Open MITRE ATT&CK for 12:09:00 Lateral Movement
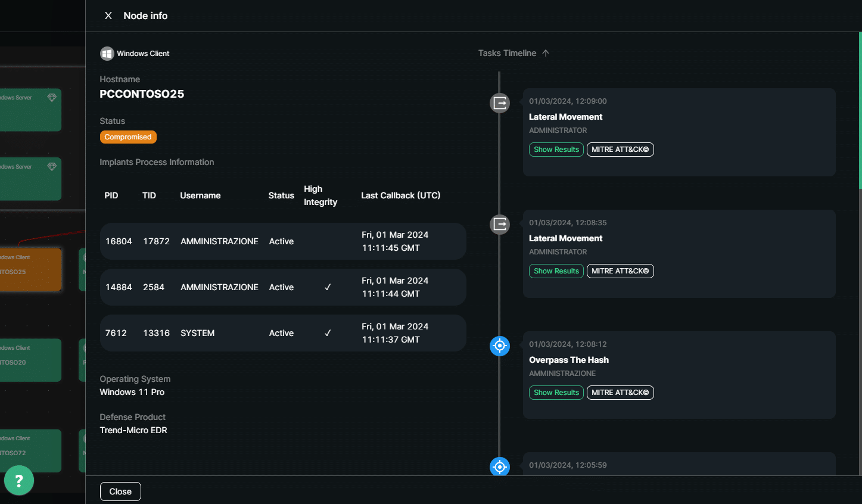The image size is (862, 504). tap(620, 150)
